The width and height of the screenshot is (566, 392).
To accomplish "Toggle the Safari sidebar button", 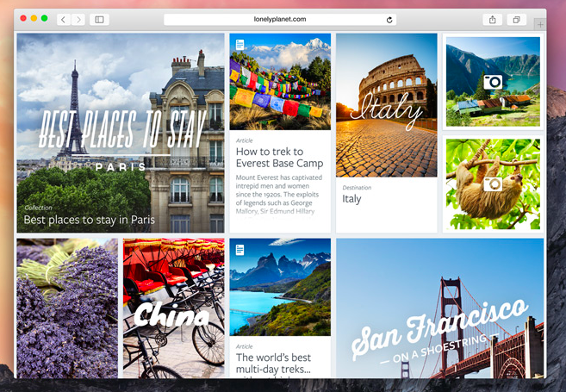I will 99,20.
